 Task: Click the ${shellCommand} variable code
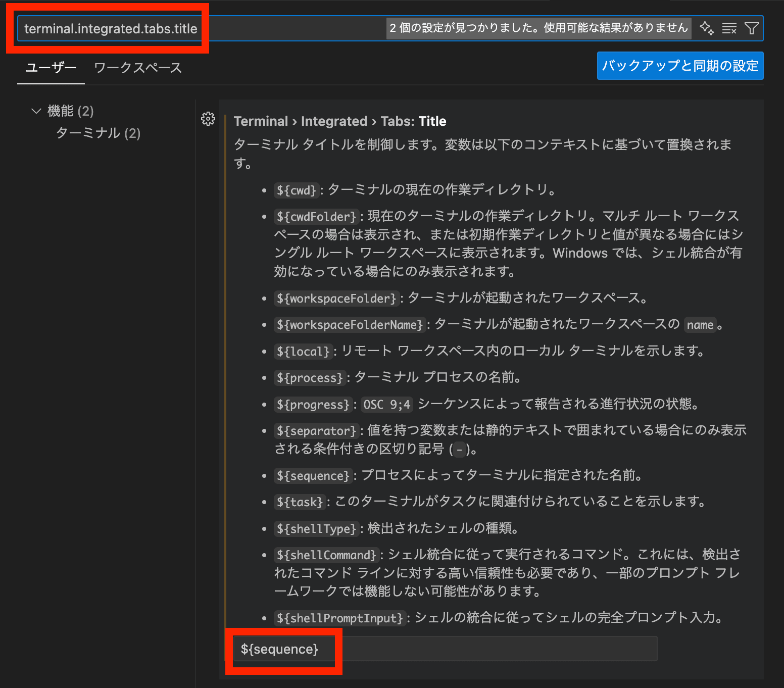(326, 555)
